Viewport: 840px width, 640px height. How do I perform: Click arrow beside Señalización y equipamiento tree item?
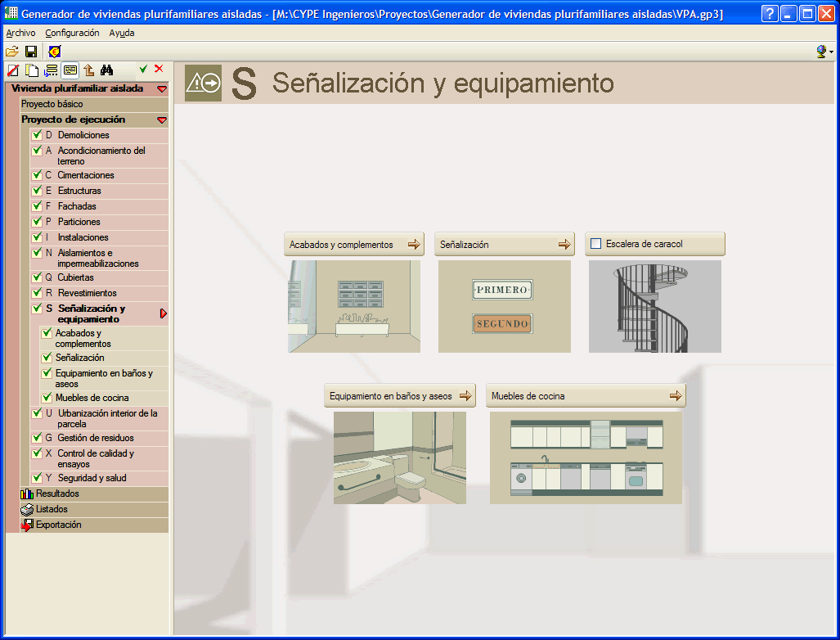[x=164, y=313]
